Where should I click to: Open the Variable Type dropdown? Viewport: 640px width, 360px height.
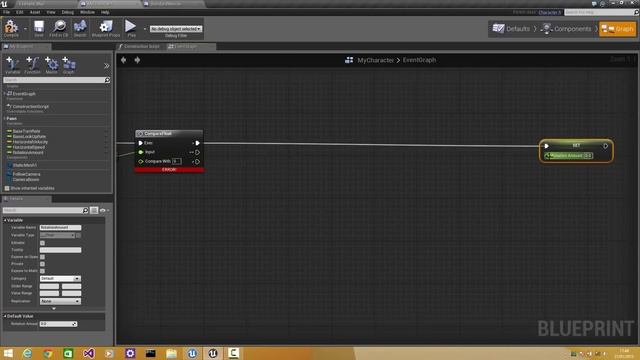pyautogui.click(x=58, y=235)
